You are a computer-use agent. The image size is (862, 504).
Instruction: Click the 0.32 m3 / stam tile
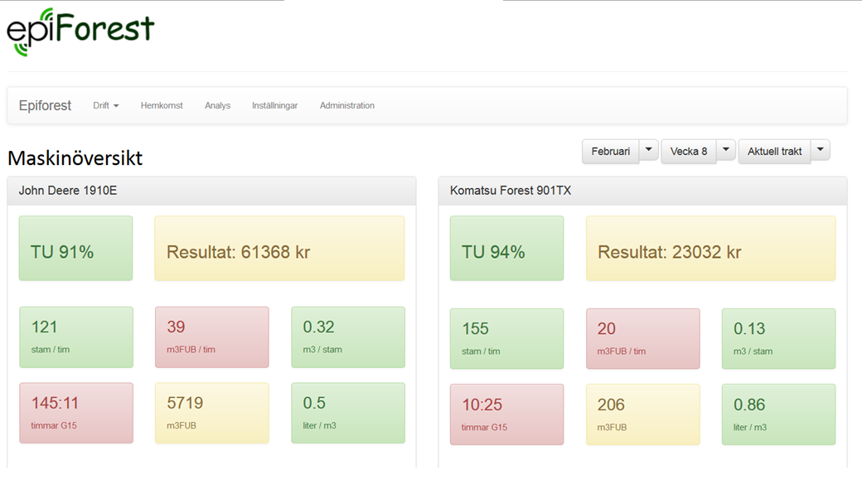tap(348, 337)
